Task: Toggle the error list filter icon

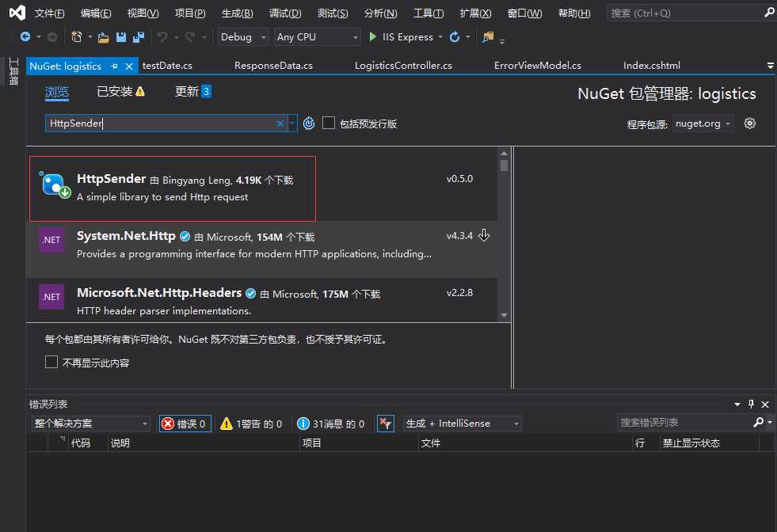Action: [x=386, y=424]
